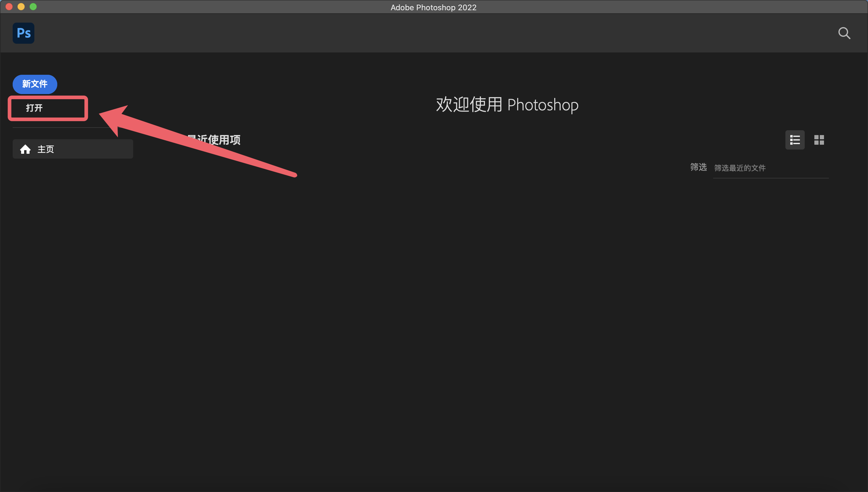This screenshot has width=868, height=492.
Task: Click the Adobe Photoshop 2022 title bar
Action: pyautogui.click(x=434, y=7)
